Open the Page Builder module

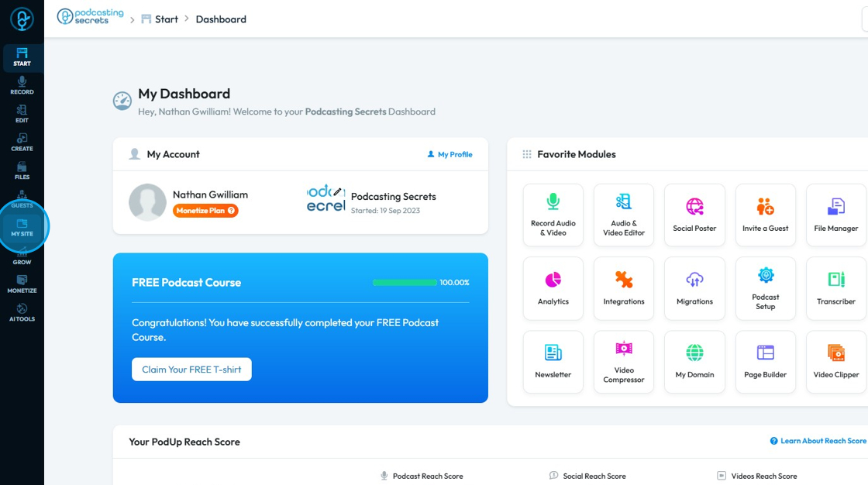coord(766,362)
